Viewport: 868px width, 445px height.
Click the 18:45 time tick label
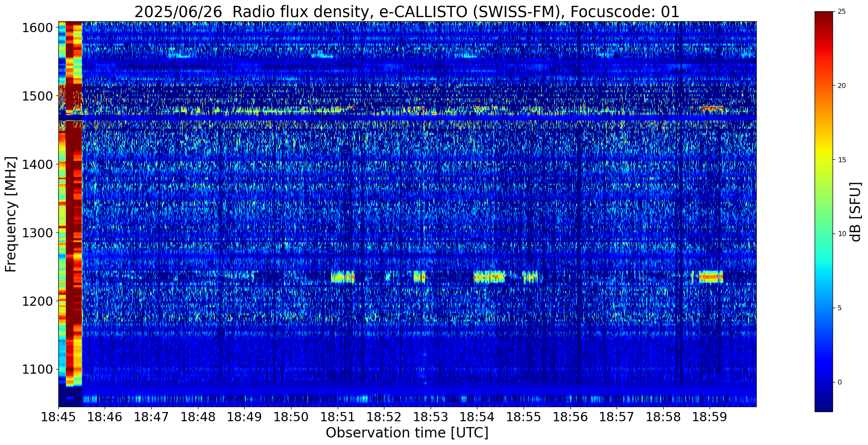coord(58,417)
